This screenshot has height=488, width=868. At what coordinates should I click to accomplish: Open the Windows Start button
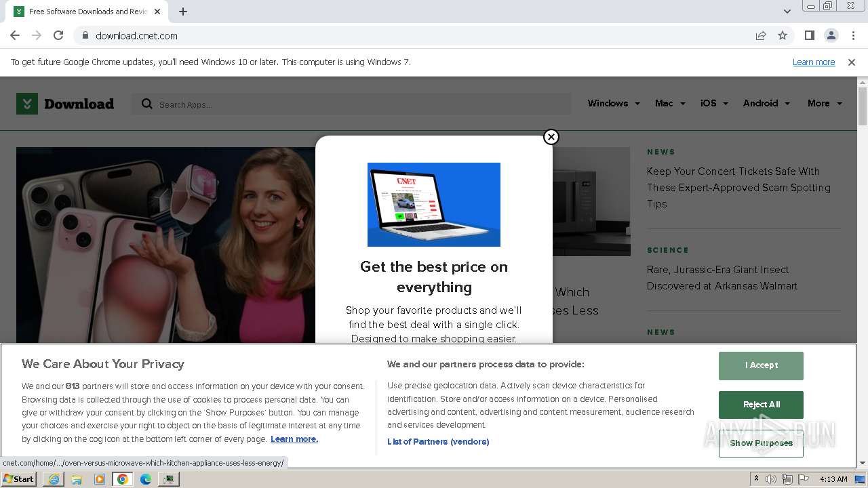18,479
